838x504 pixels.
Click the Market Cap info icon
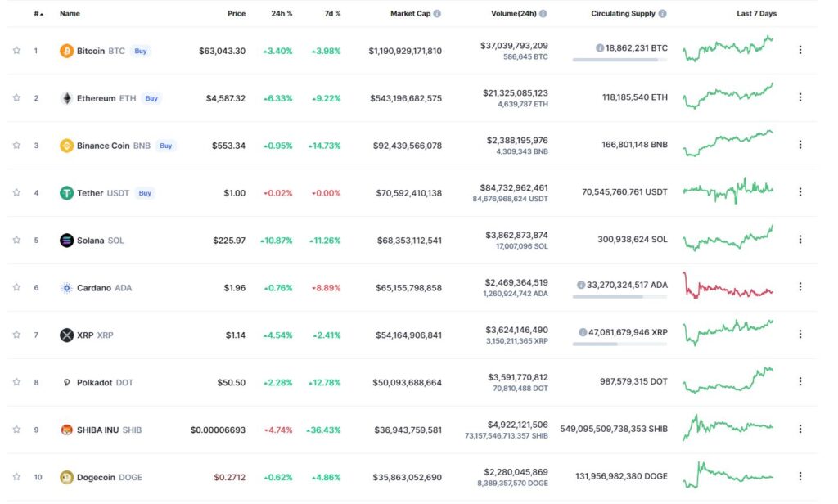point(437,13)
